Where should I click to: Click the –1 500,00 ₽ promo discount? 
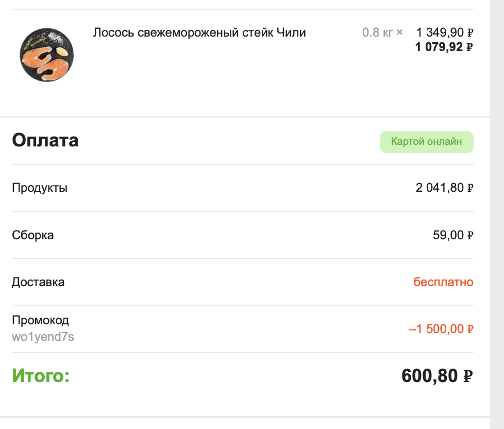click(x=441, y=329)
